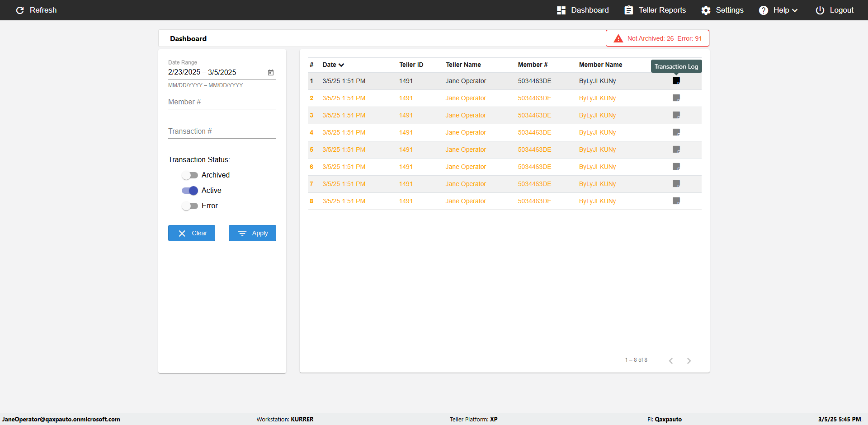Enable the Error status toggle

[x=190, y=206]
